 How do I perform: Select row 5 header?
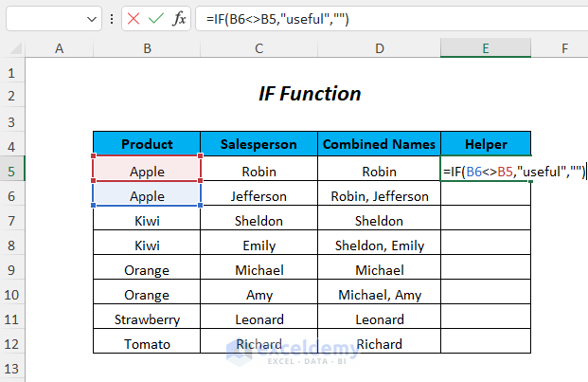point(12,172)
